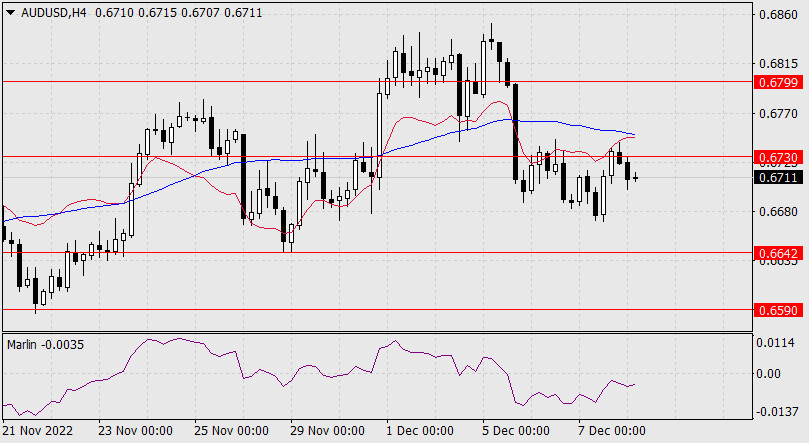
Task: Click the -0.0137 value on Marlin scale
Action: [x=775, y=412]
